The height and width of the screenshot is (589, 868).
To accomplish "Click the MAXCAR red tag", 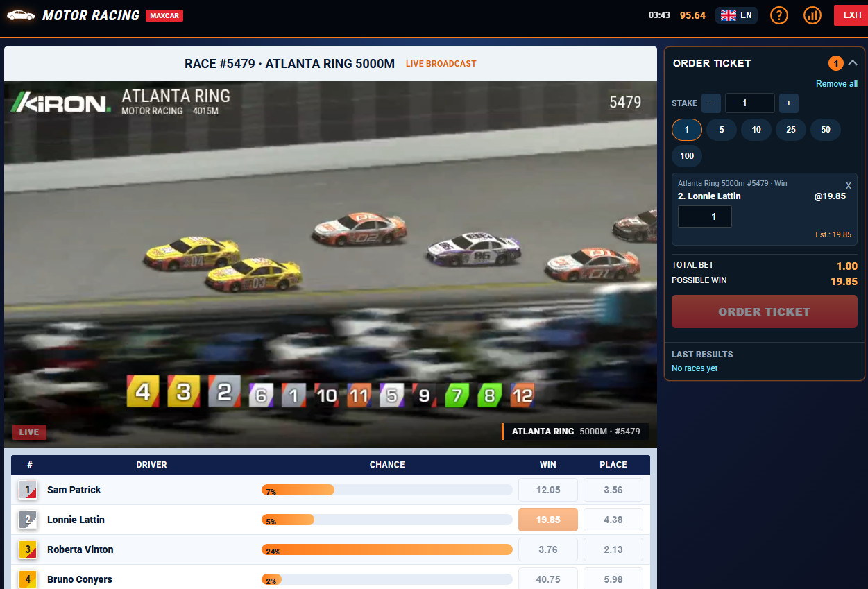I will 164,15.
